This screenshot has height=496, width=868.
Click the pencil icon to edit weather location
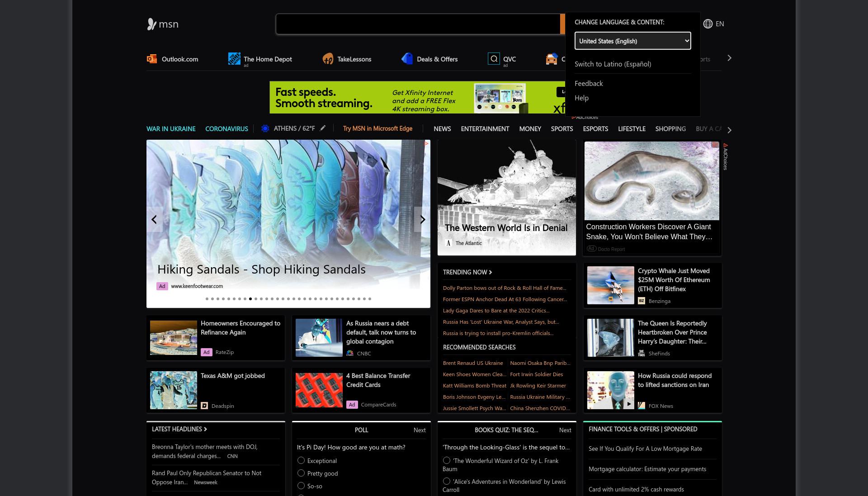point(323,128)
